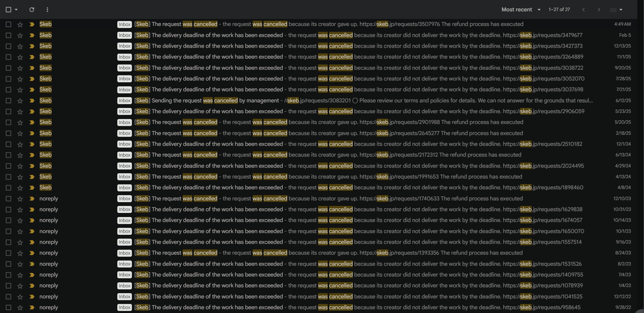The height and width of the screenshot is (313, 644).
Task: Check the box for the 10/14/23 email
Action: click(x=8, y=220)
